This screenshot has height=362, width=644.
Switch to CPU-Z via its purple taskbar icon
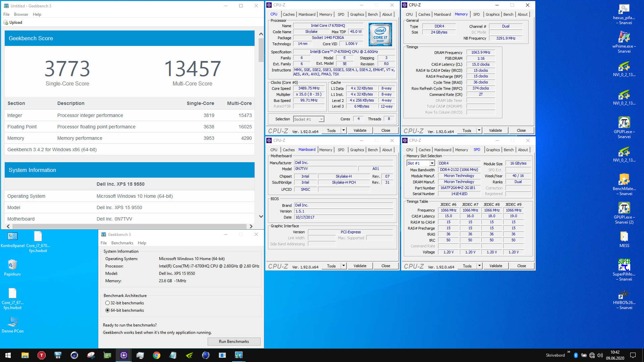click(x=124, y=355)
